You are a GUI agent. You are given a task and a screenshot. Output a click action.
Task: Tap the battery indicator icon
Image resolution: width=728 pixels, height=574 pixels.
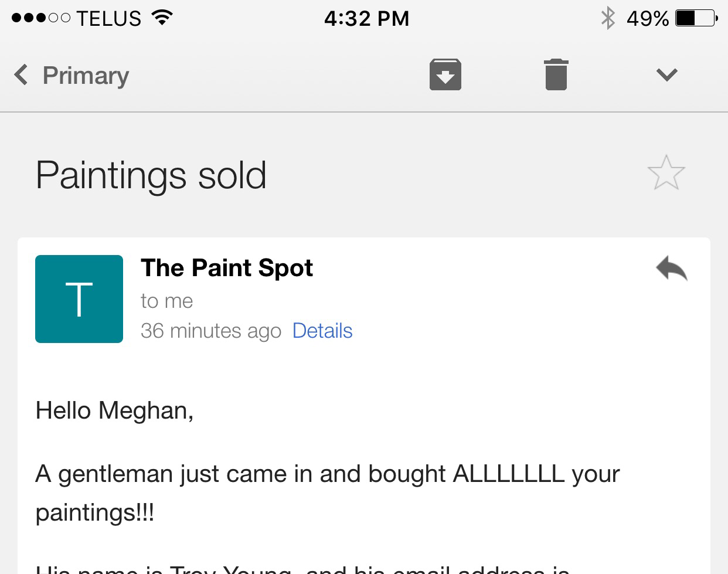click(x=696, y=18)
